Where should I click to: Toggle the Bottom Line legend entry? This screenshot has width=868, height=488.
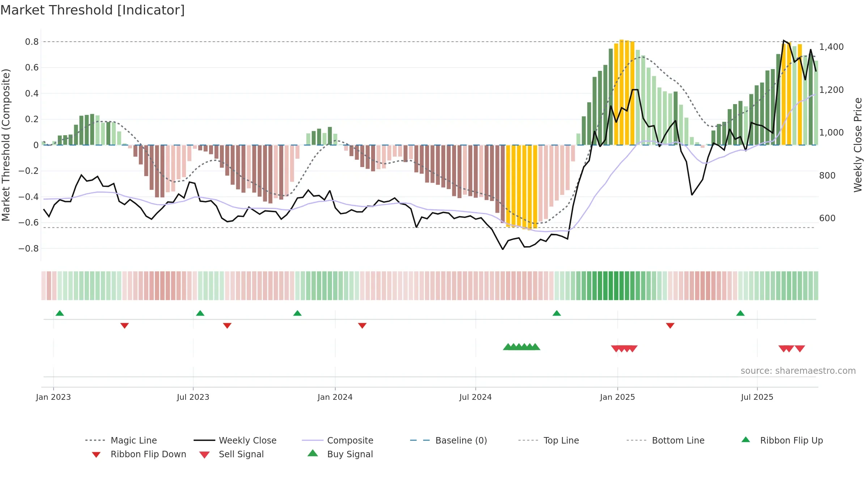665,440
